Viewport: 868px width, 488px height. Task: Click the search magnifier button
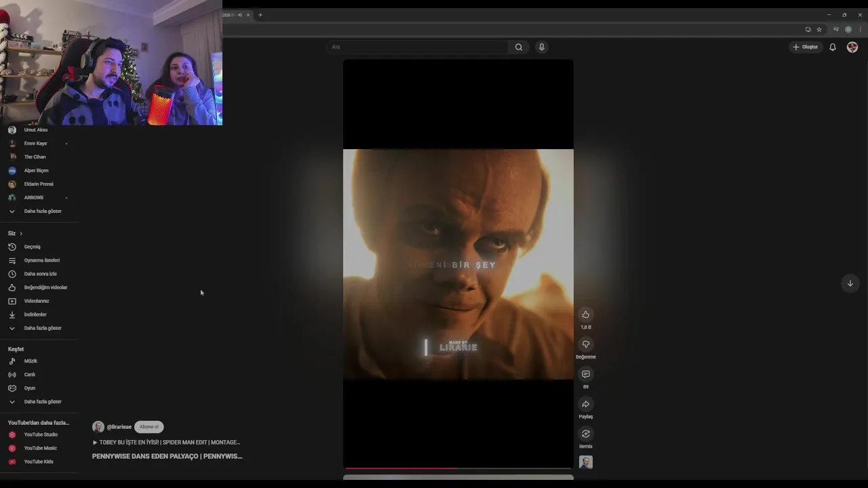519,47
